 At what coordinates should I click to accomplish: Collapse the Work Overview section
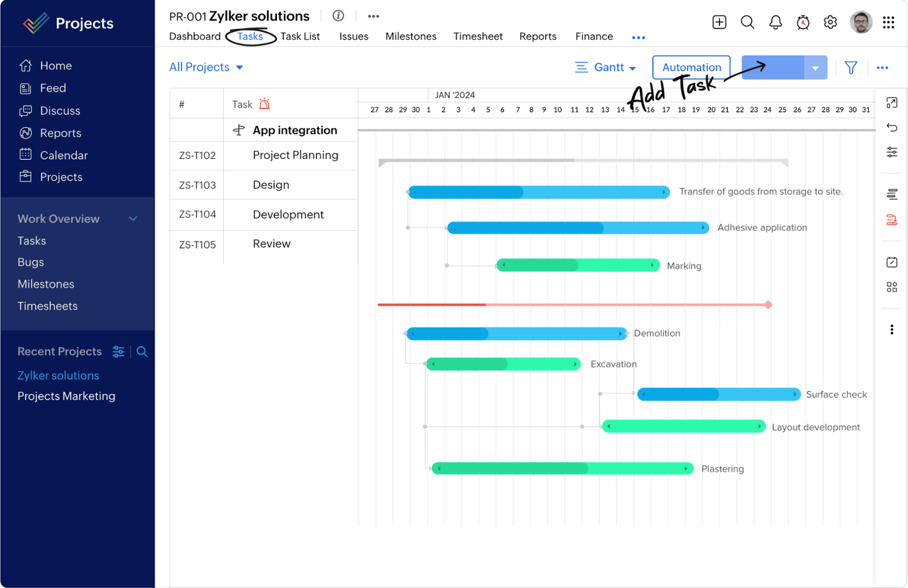tap(133, 219)
